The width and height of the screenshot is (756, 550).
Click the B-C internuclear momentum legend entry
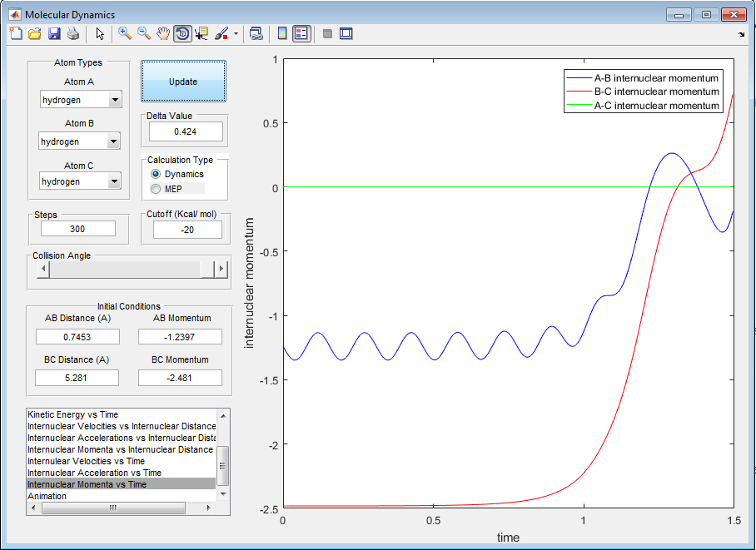click(643, 92)
